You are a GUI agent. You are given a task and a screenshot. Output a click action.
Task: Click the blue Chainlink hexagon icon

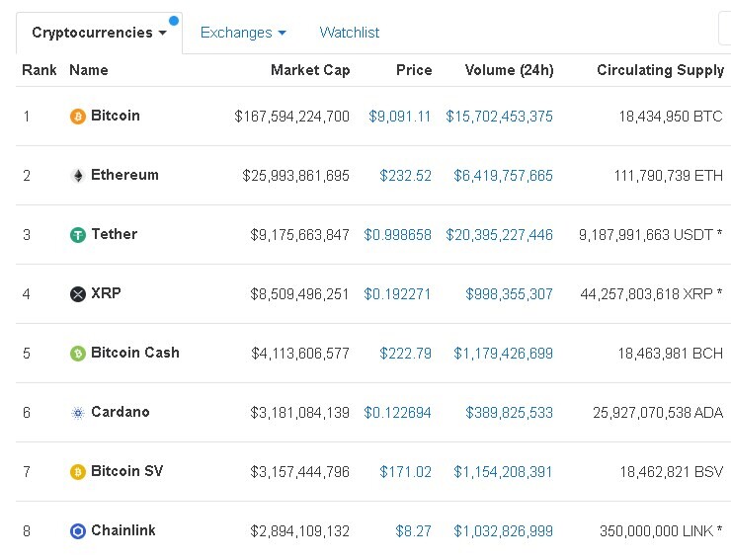tap(78, 531)
